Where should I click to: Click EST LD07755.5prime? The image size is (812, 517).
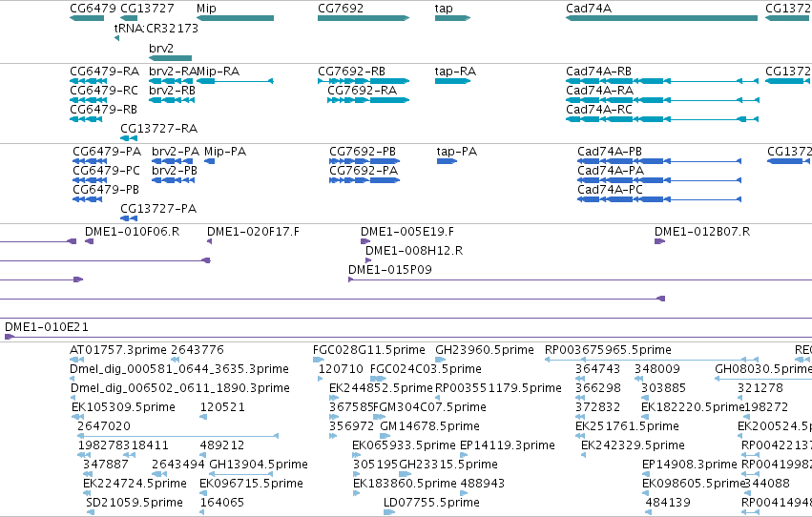pos(389,512)
